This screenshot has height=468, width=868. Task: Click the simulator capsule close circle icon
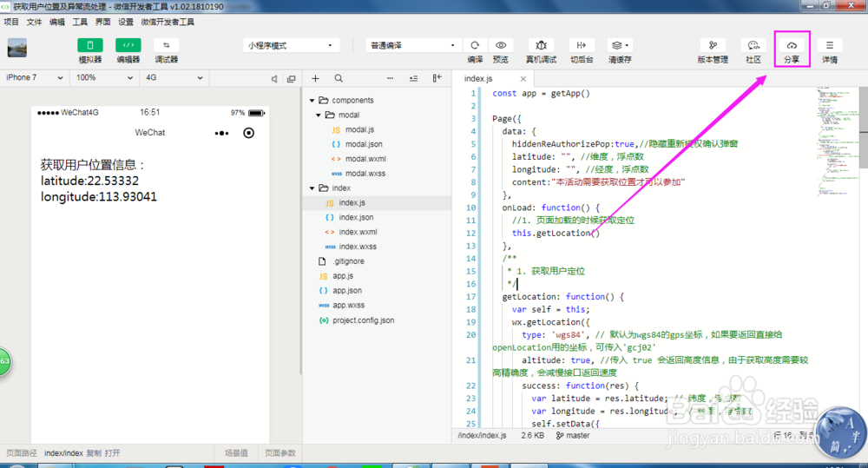tap(249, 133)
